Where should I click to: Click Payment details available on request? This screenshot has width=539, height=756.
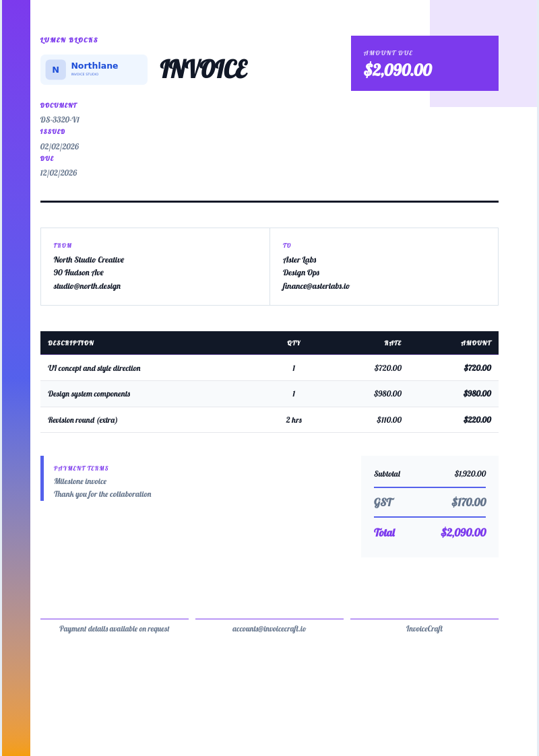(115, 629)
